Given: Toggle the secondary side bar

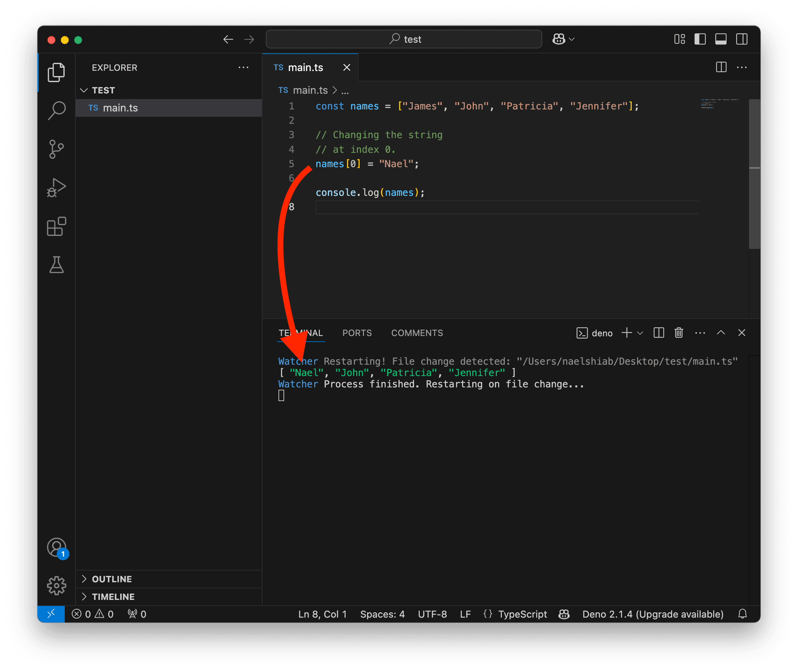Looking at the screenshot, I should click(742, 39).
